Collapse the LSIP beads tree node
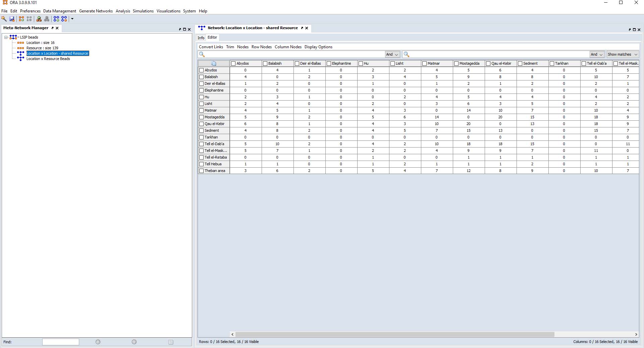Image resolution: width=644 pixels, height=348 pixels. [x=6, y=37]
